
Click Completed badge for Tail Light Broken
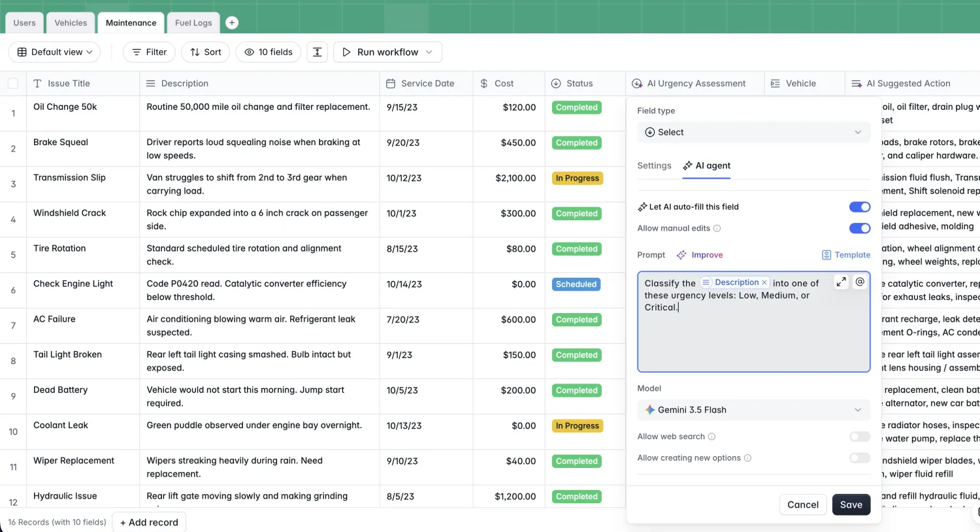click(x=577, y=355)
